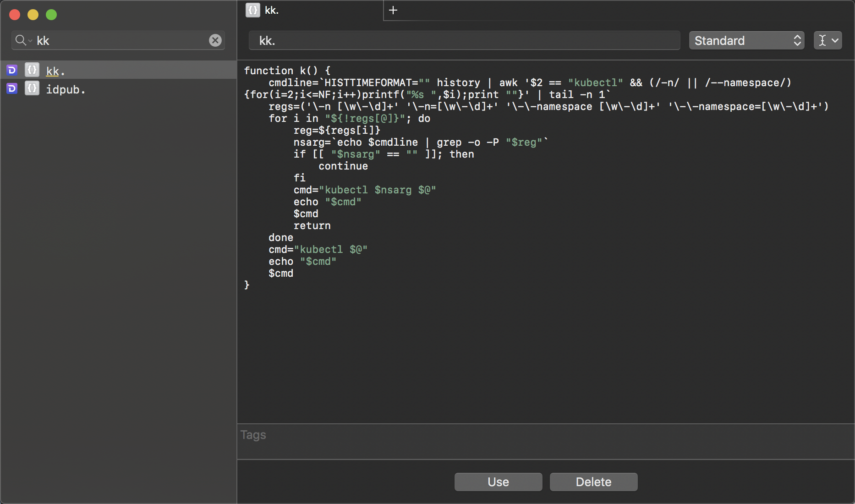Viewport: 855px width, 504px height.
Task: Click the 'continue' line in code editor
Action: click(x=343, y=166)
